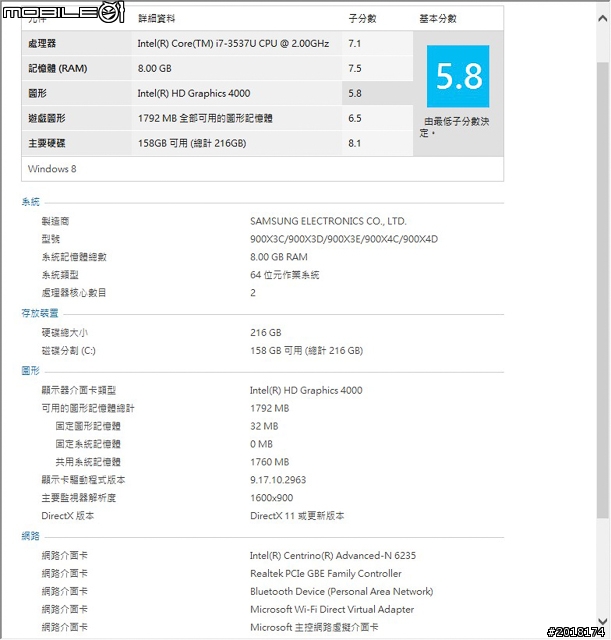Select '158 GB 可用 (總計 216 GB)' partition value
The width and height of the screenshot is (611, 640).
(x=307, y=351)
